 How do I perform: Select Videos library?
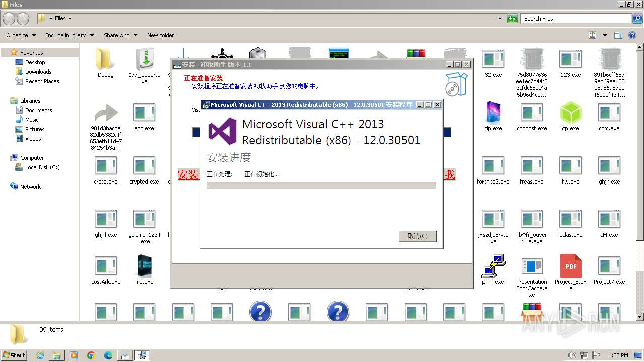click(33, 139)
